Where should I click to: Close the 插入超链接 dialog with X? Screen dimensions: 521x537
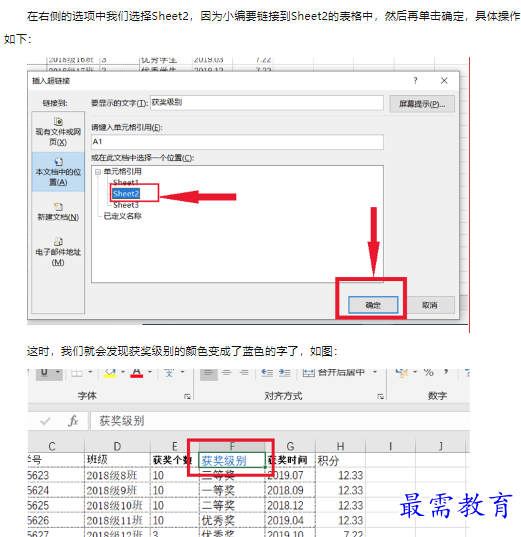(444, 80)
